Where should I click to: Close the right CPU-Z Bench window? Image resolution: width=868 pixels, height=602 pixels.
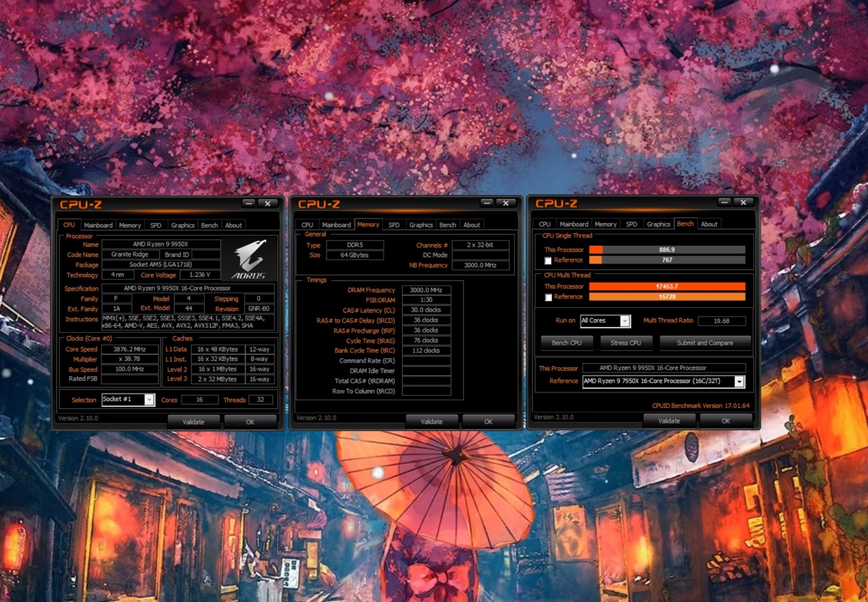tap(743, 202)
